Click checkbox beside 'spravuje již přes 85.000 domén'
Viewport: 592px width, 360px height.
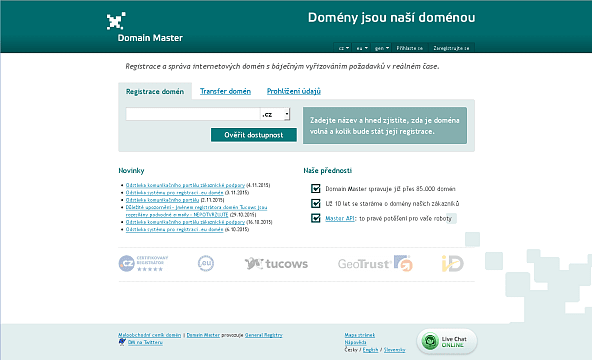click(x=316, y=188)
